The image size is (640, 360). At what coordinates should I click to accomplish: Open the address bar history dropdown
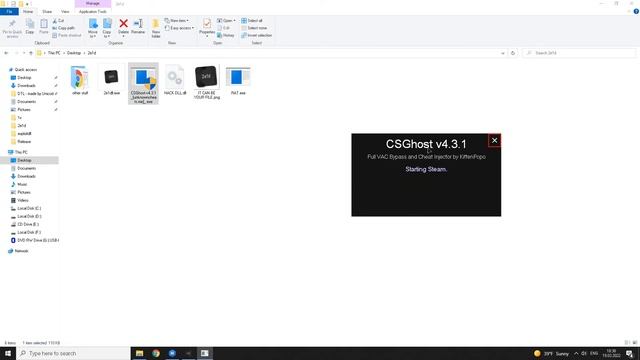[x=502, y=53]
